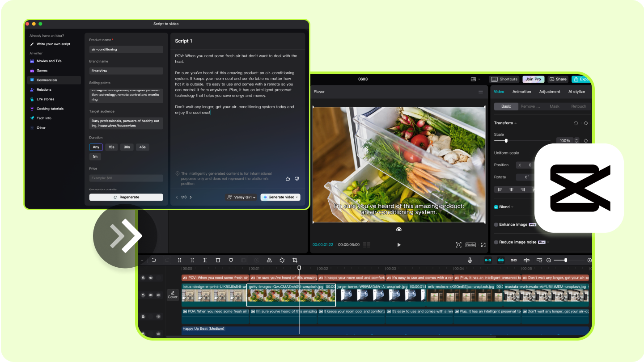Select the Happy Up Beat audio clip
644x362 pixels.
point(386,331)
